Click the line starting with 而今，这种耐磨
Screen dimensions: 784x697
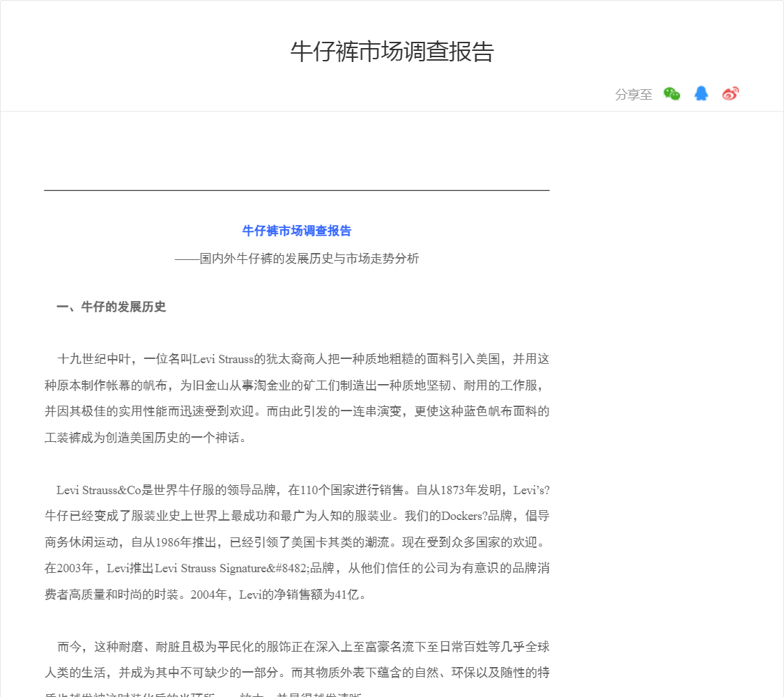[x=303, y=647]
